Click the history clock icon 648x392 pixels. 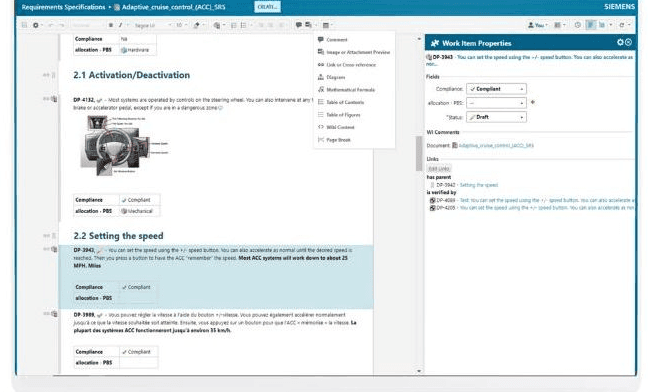point(578,25)
